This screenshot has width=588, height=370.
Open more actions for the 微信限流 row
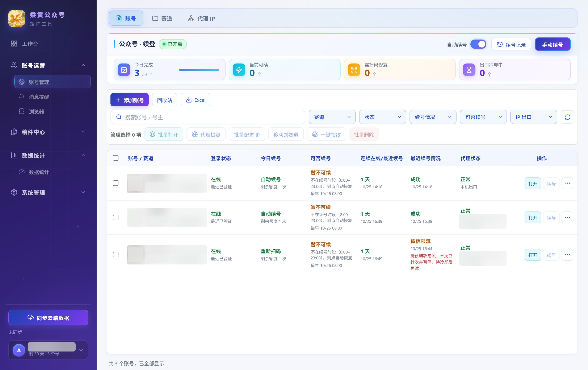pos(567,255)
